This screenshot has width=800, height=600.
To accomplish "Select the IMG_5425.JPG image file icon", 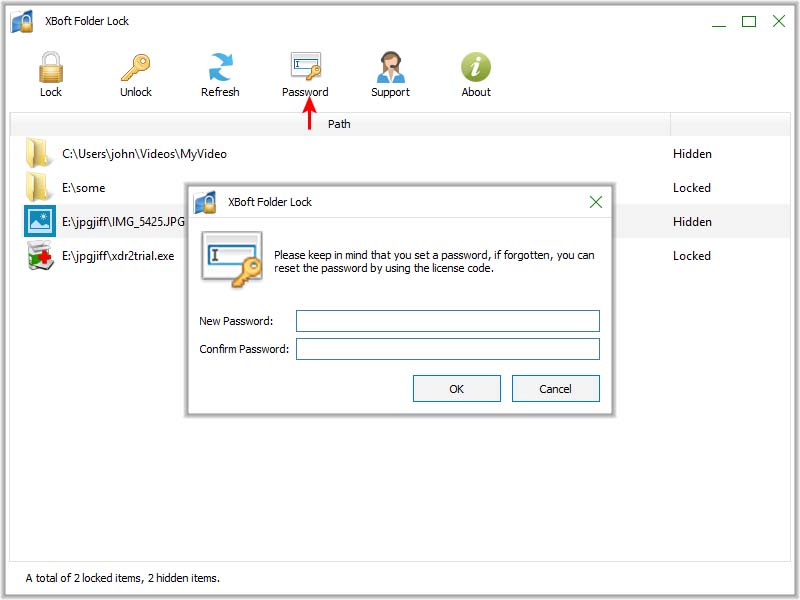I will [x=40, y=221].
